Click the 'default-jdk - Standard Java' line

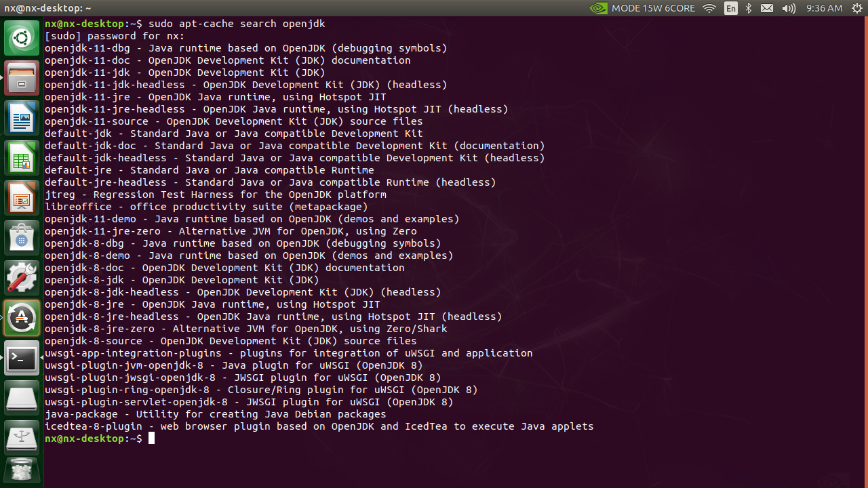coord(234,134)
